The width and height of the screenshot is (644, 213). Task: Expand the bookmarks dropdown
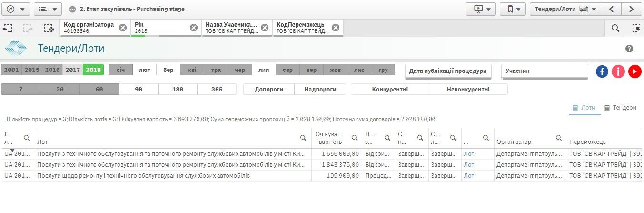pyautogui.click(x=514, y=9)
